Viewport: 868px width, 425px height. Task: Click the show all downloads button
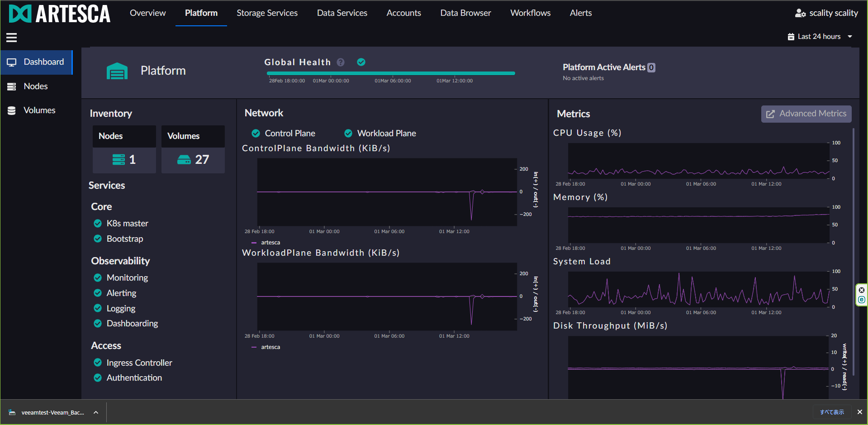point(832,412)
